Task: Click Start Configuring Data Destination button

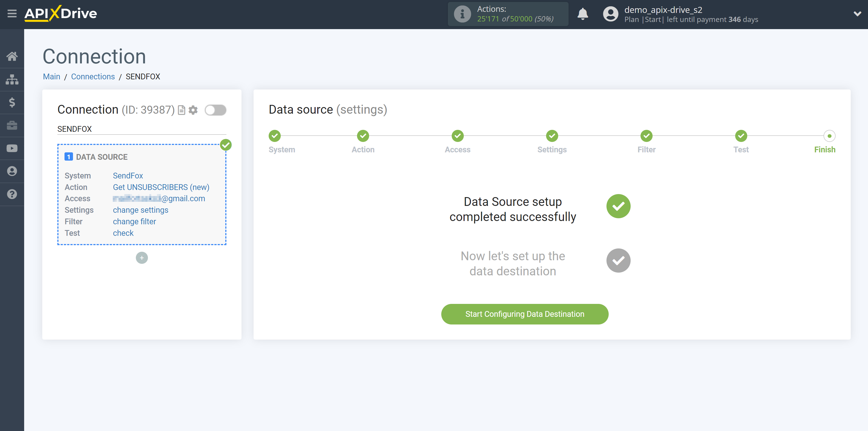Action: pyautogui.click(x=525, y=314)
